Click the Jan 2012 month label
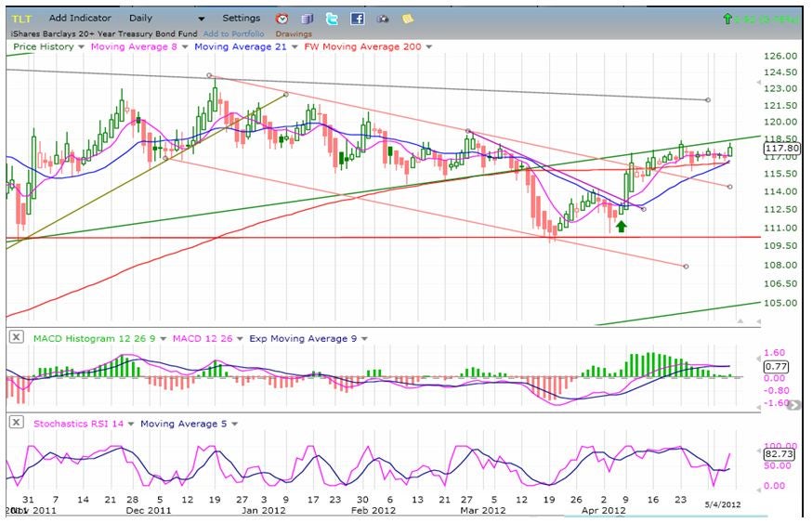 tap(264, 510)
